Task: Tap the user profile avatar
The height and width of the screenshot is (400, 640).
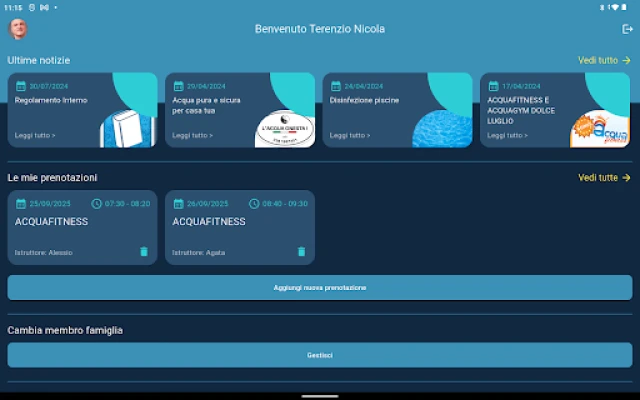Action: (x=18, y=29)
